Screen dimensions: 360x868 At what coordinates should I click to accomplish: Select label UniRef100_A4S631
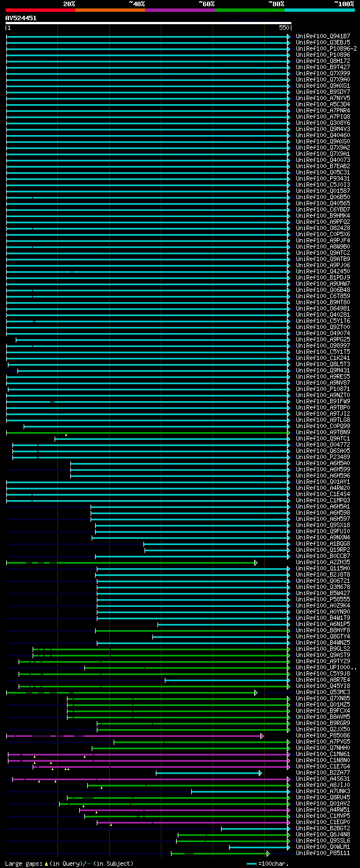click(x=323, y=779)
